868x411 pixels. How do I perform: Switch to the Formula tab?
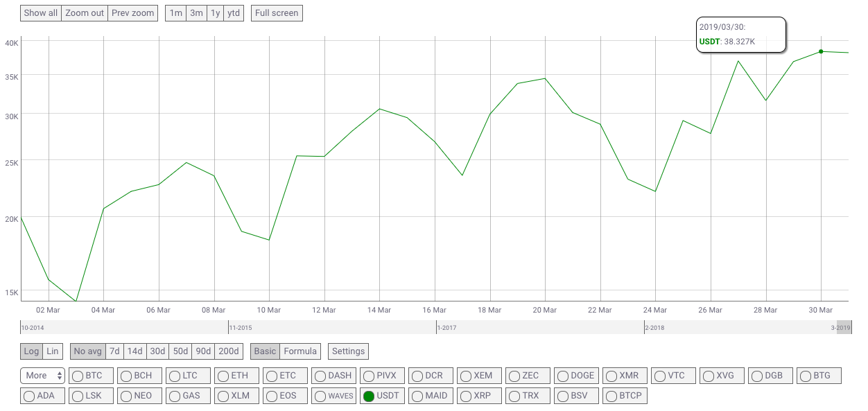point(300,351)
